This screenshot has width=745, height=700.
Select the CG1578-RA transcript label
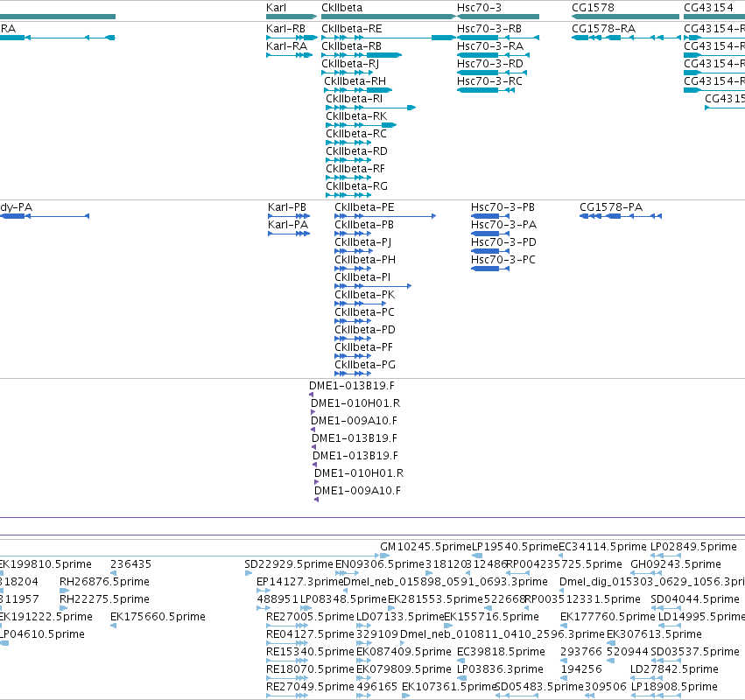click(603, 29)
